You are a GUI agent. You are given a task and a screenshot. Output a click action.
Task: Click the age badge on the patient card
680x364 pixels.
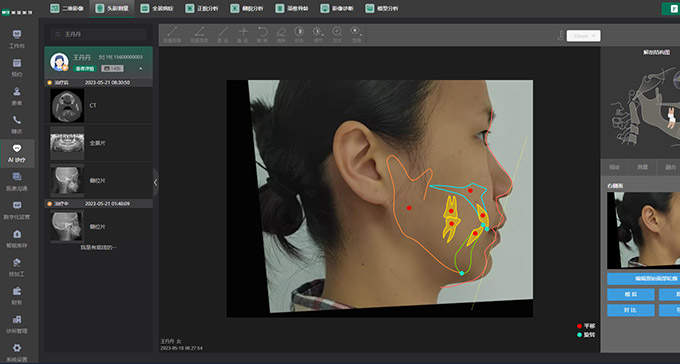112,69
